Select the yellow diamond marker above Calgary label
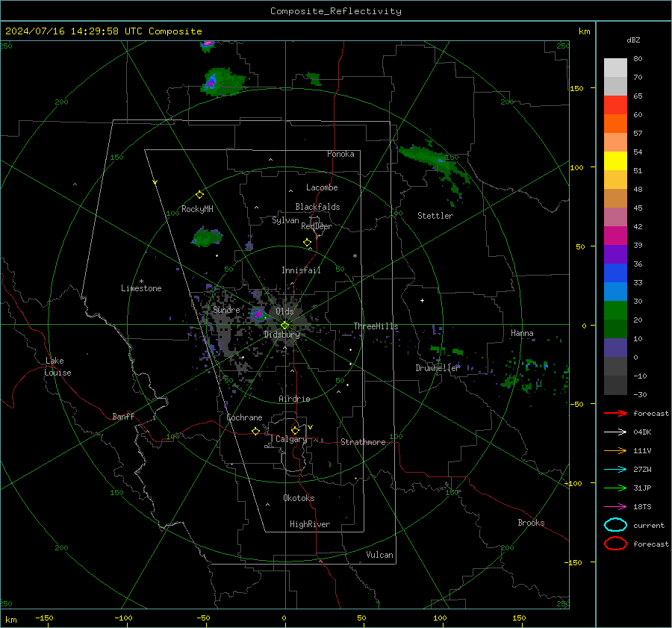 pos(295,430)
